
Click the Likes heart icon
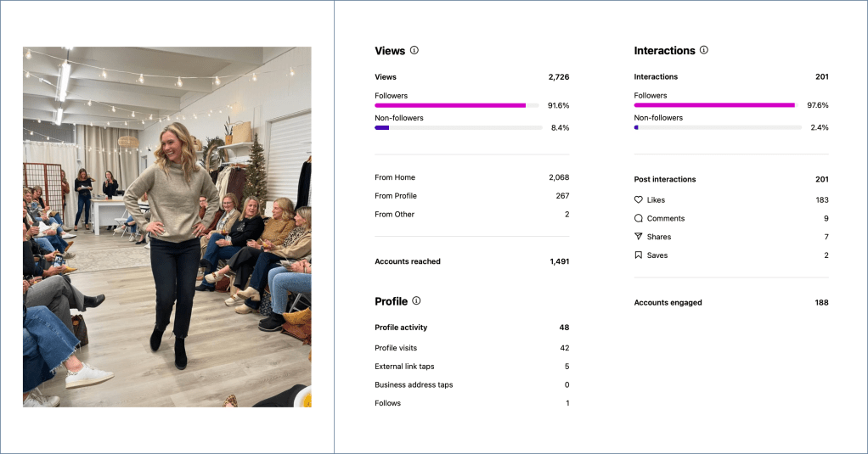coord(639,199)
